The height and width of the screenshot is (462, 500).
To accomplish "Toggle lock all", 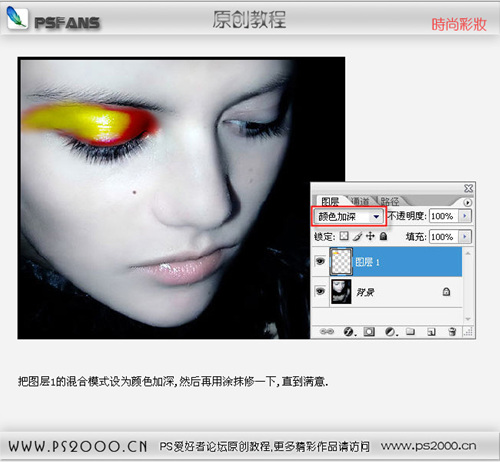I will [383, 236].
